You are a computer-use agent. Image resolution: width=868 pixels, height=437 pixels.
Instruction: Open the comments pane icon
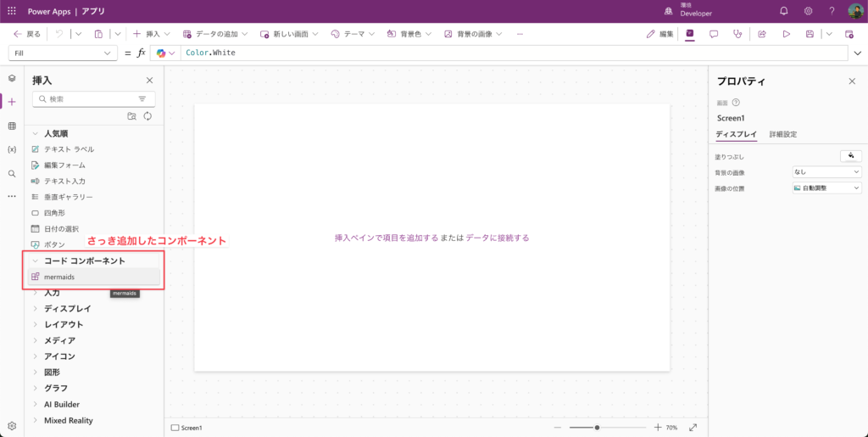pyautogui.click(x=714, y=34)
